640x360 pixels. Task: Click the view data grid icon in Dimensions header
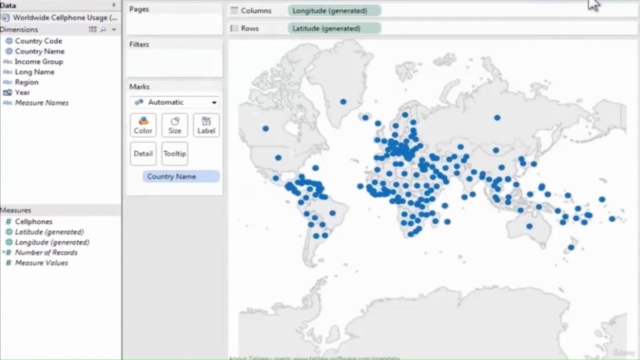click(93, 29)
